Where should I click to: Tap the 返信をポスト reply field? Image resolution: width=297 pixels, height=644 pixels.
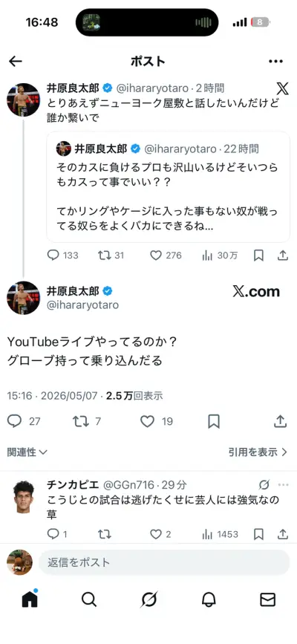point(164,562)
